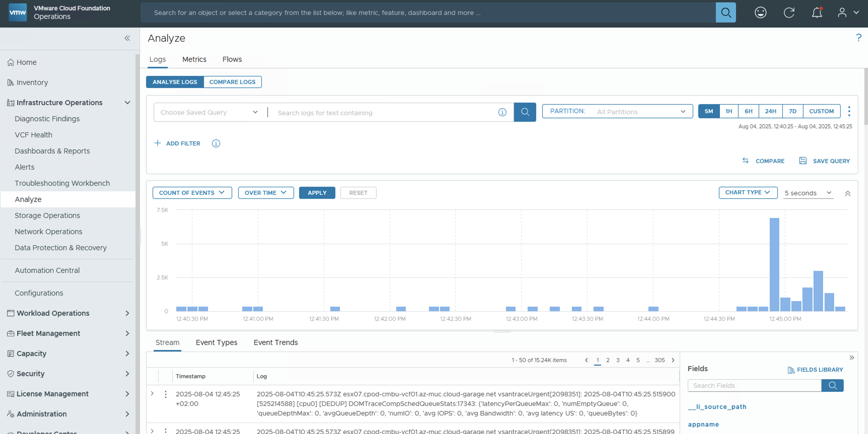The width and height of the screenshot is (868, 434).
Task: Select the 1H time range
Action: [x=729, y=111]
